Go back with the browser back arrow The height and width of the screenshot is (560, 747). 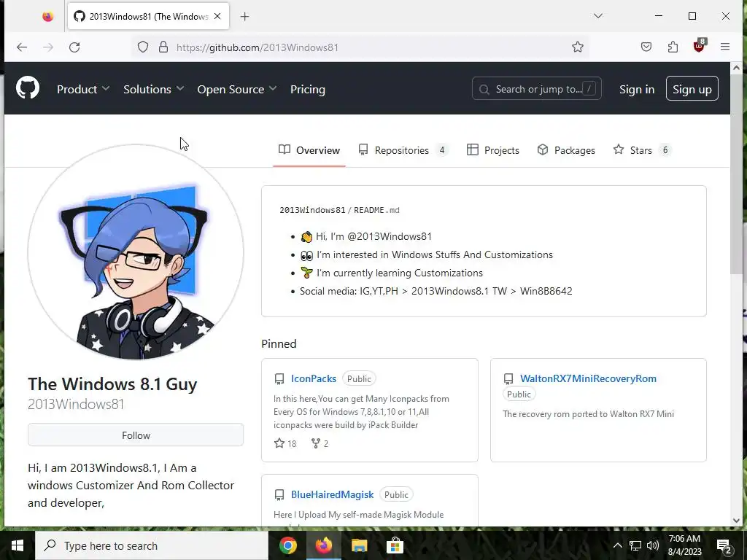point(22,47)
